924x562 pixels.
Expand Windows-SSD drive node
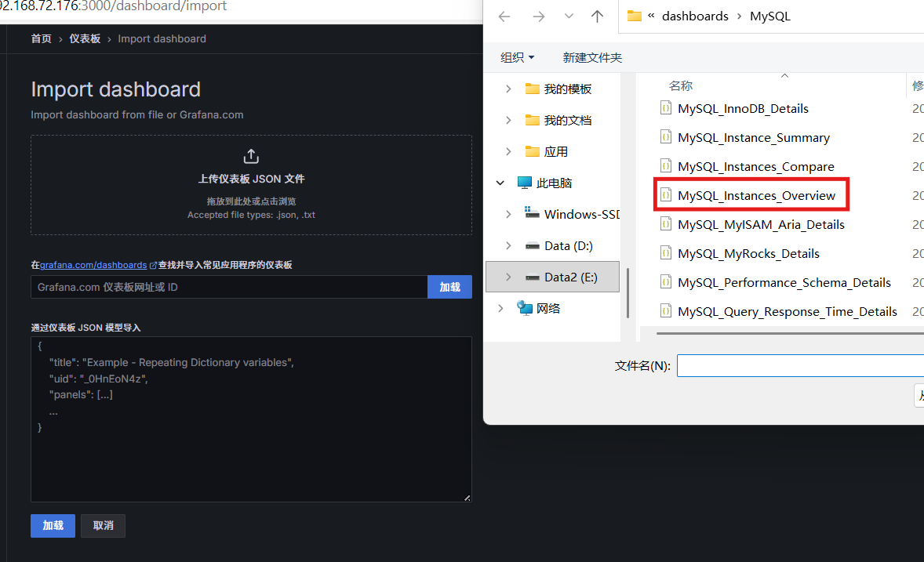click(508, 215)
